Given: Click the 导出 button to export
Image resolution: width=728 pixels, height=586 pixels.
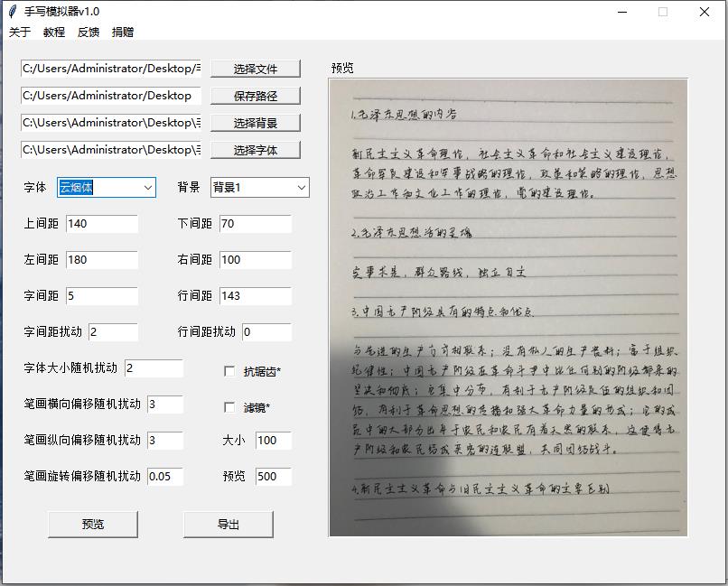Looking at the screenshot, I should point(228,524).
